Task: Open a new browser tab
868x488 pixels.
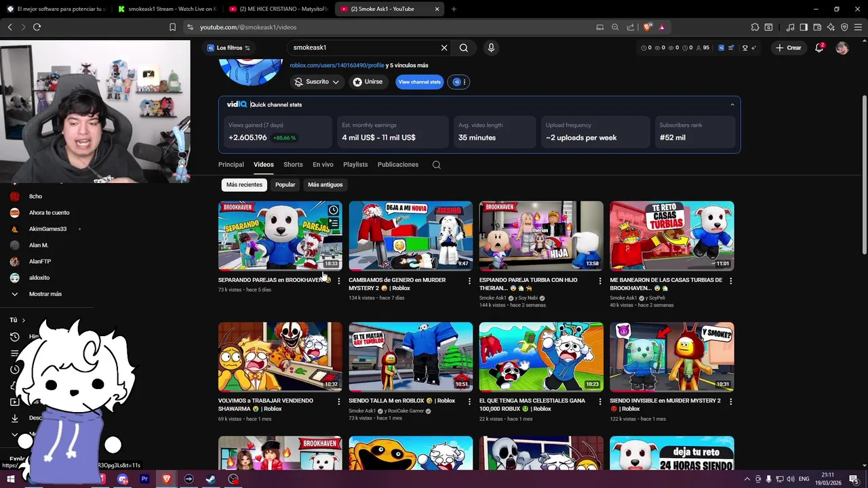Action: pos(454,9)
